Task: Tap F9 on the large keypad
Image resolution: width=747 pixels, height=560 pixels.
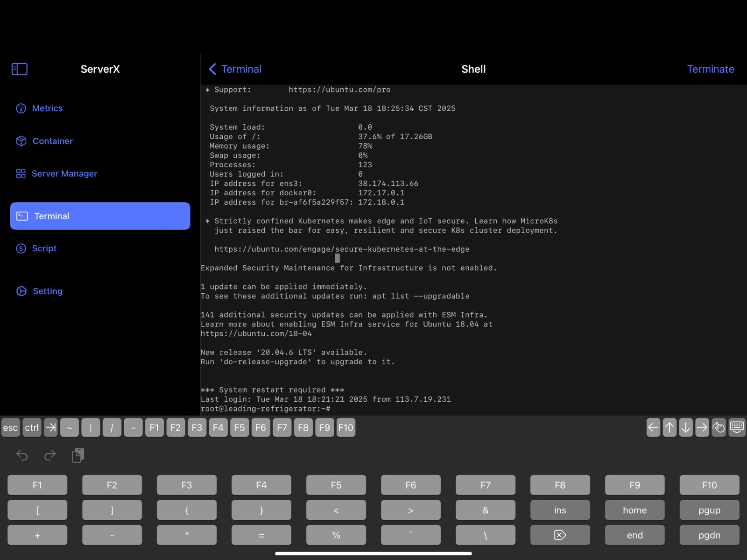Action: click(635, 485)
